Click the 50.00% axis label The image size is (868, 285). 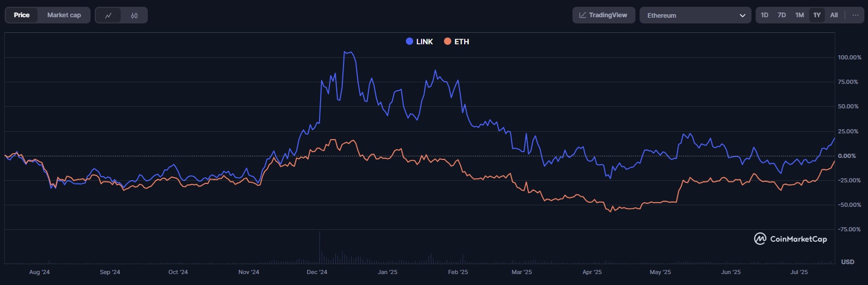(848, 106)
